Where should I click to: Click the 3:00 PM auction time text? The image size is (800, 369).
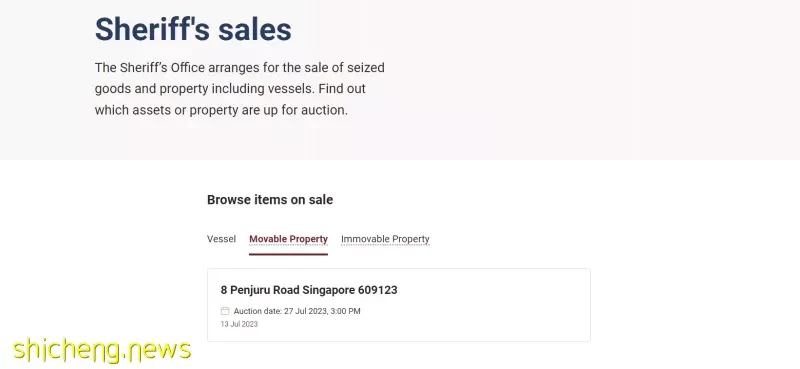coord(345,311)
